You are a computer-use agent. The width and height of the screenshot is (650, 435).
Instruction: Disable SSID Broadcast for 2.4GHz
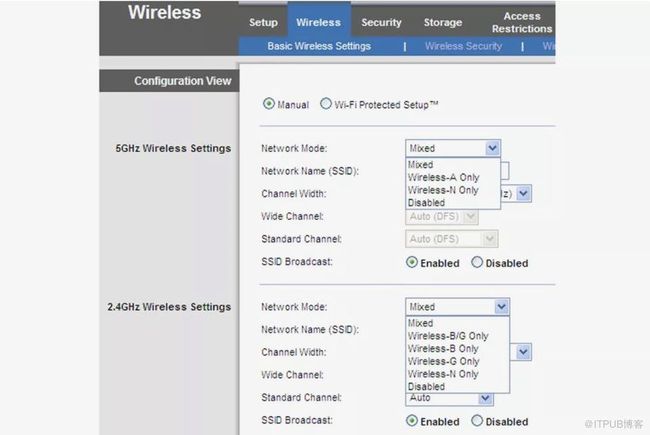coord(477,421)
